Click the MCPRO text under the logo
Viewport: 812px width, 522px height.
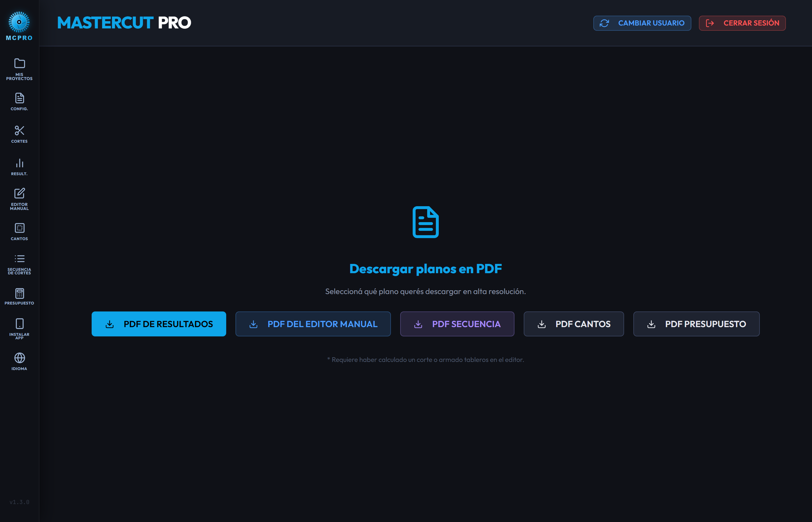pyautogui.click(x=19, y=38)
